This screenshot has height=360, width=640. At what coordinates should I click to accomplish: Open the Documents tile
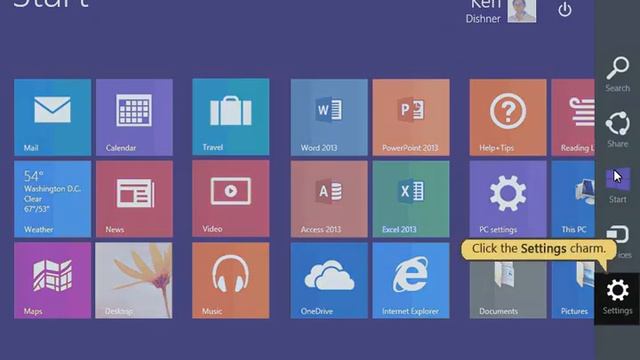tap(508, 290)
